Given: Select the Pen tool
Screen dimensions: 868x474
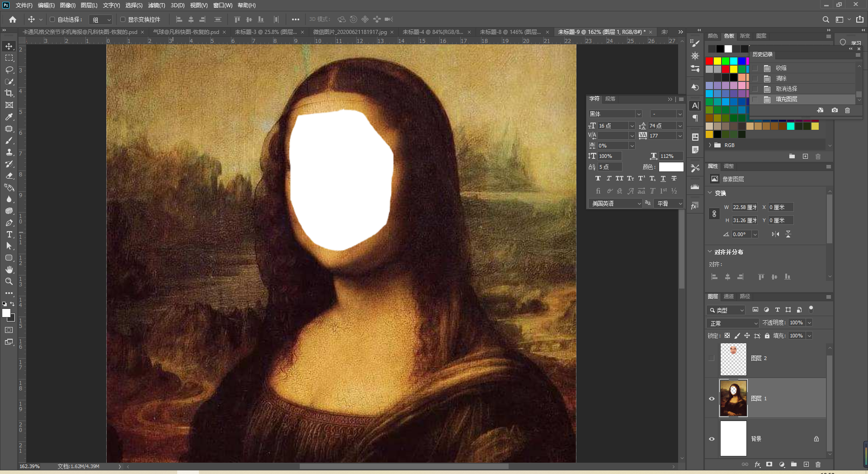Looking at the screenshot, I should [9, 223].
